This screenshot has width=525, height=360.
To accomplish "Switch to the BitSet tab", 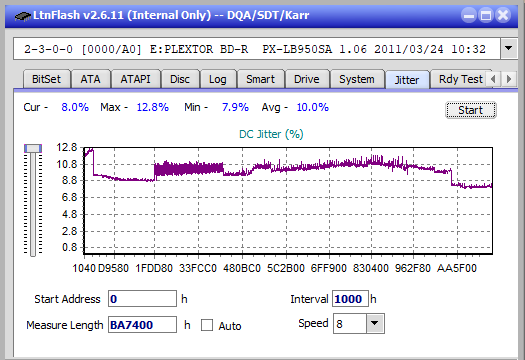I will point(47,79).
